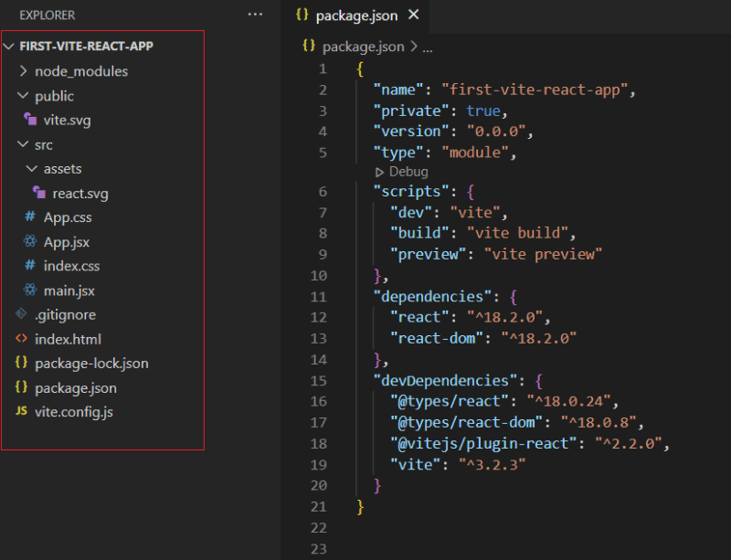This screenshot has height=560, width=731.
Task: Select package.json in the Explorer tree
Action: click(76, 388)
